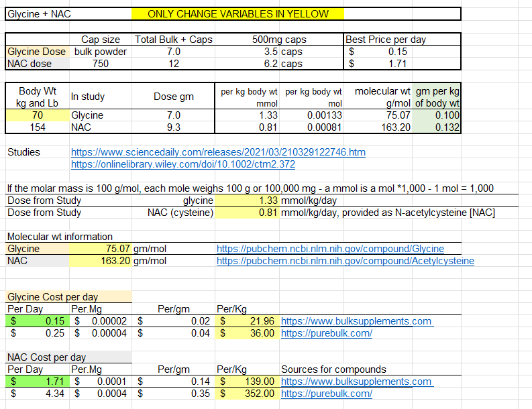Select NAC mol value 0.00081
Screen dimensions: 532x409
[311, 127]
